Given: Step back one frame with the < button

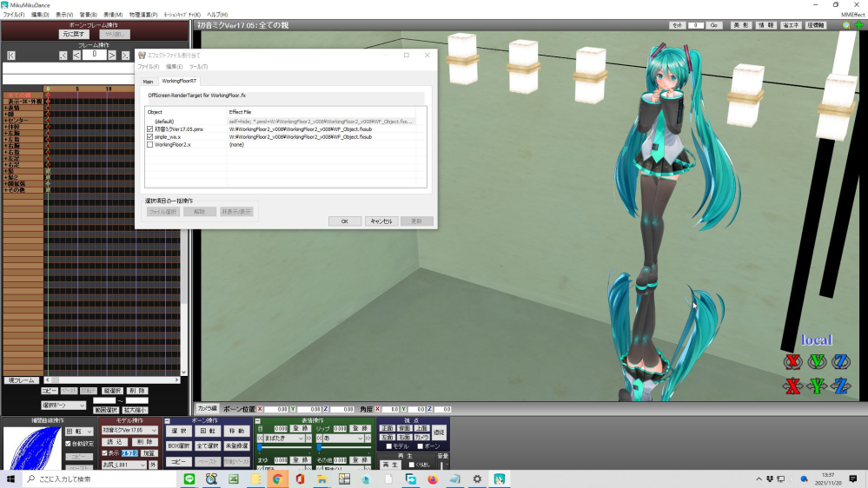Looking at the screenshot, I should click(76, 56).
